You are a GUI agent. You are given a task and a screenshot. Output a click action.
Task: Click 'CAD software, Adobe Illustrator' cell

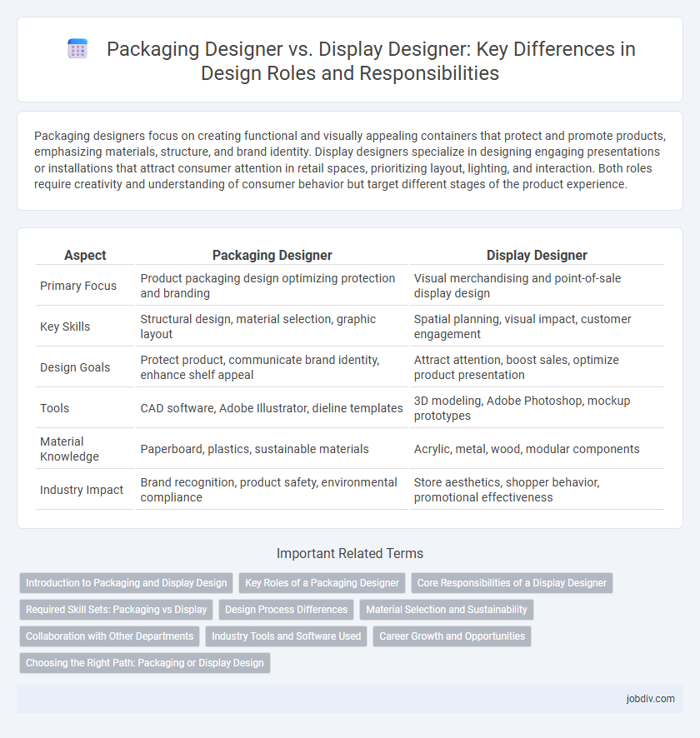pos(272,408)
